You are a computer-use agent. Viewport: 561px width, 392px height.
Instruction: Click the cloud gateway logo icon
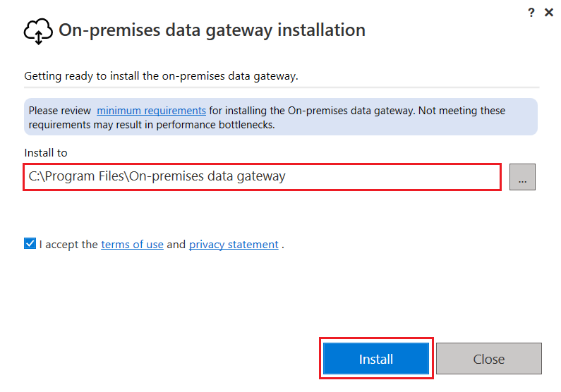tap(38, 31)
